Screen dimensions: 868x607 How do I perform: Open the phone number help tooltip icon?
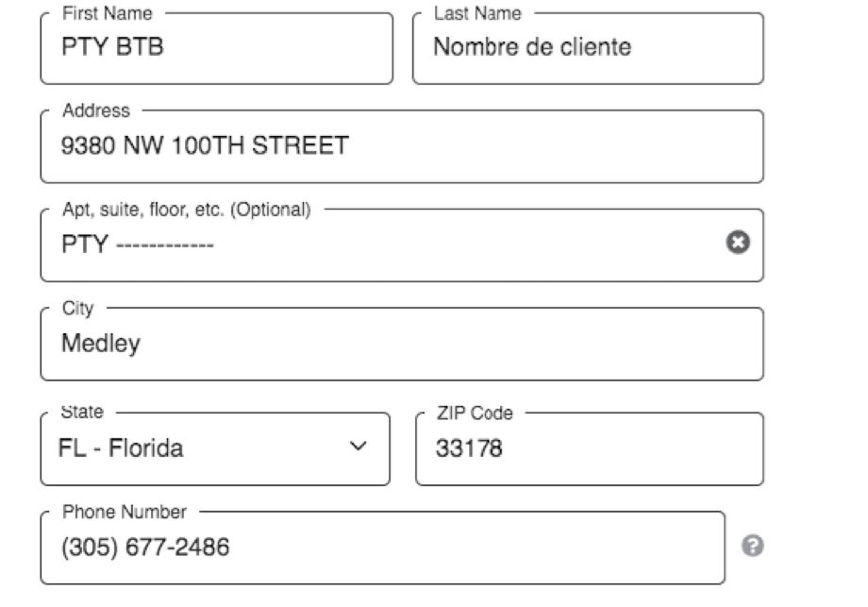pyautogui.click(x=752, y=546)
